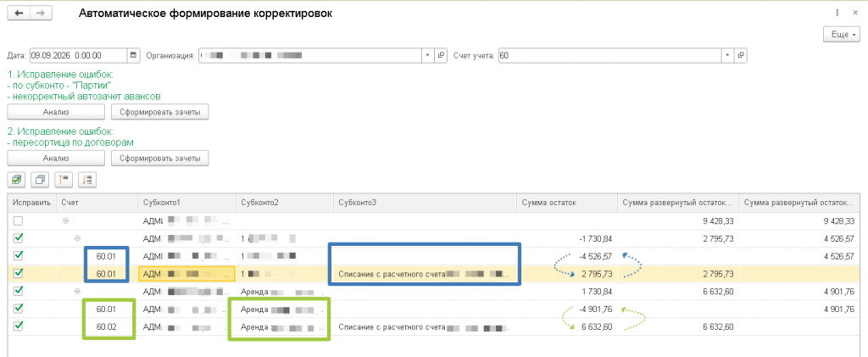Screen dimensions: 868x357
Task: Collapse the Аренда group with 1 730,84
Action: [x=77, y=291]
